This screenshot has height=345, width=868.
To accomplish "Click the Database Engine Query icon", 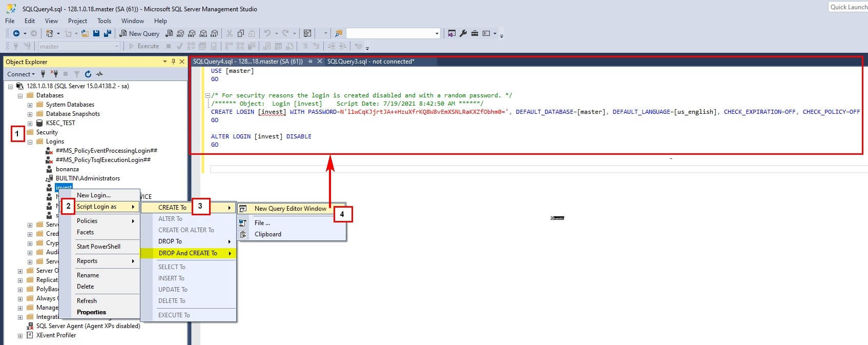I will point(169,33).
